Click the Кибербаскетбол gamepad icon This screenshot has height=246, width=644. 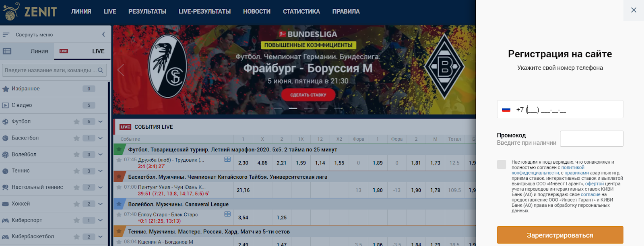(6, 237)
